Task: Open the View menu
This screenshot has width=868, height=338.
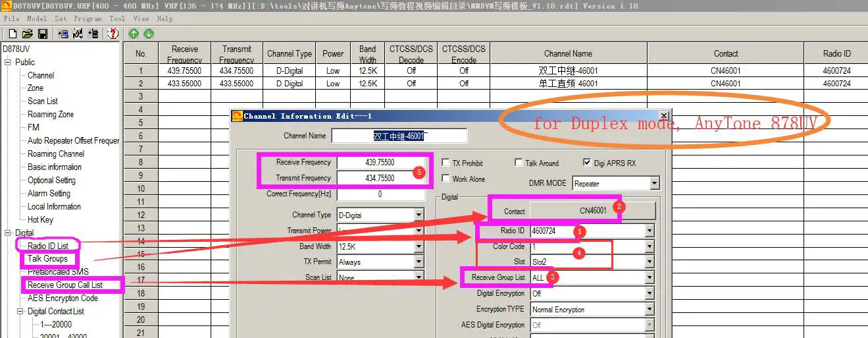Action: 141,18
